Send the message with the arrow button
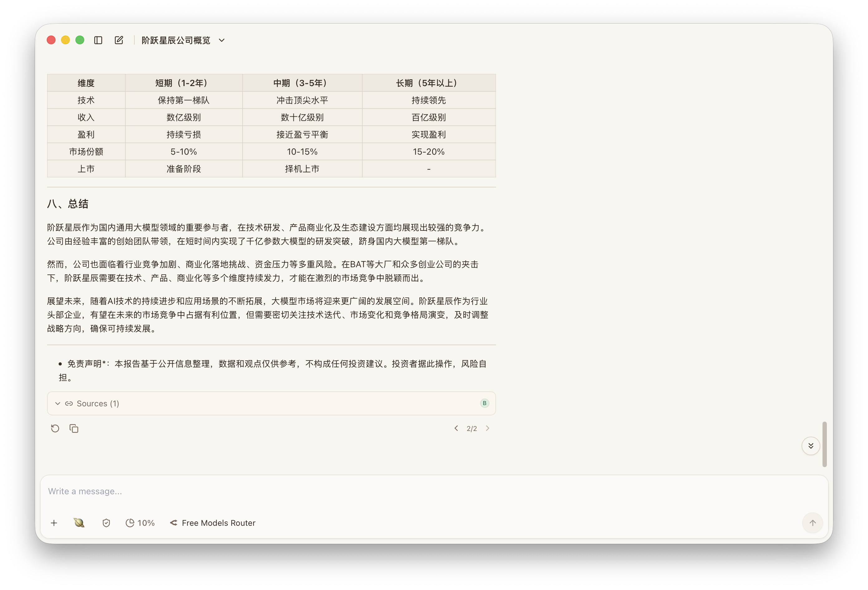 tap(813, 523)
